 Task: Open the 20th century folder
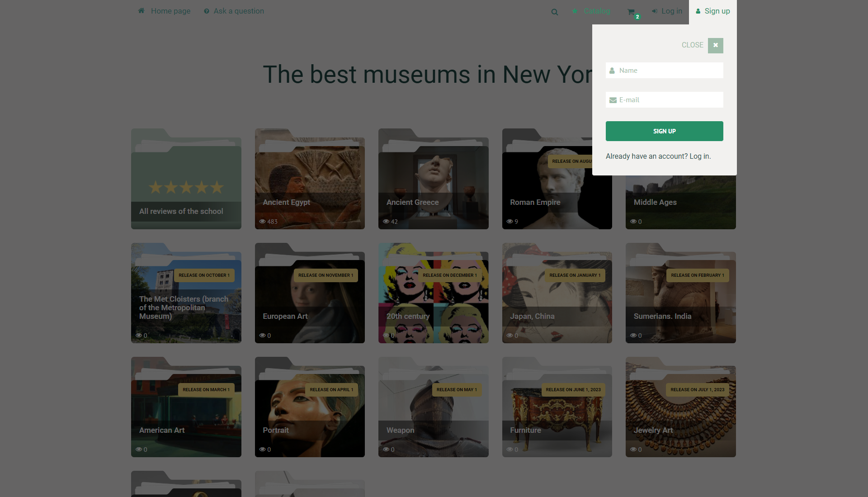click(x=434, y=293)
